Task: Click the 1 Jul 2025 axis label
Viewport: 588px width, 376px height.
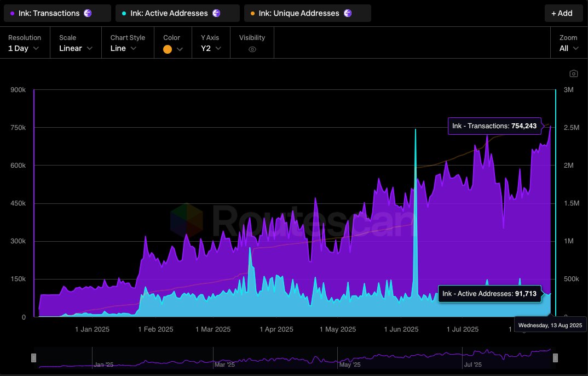Action: (463, 329)
